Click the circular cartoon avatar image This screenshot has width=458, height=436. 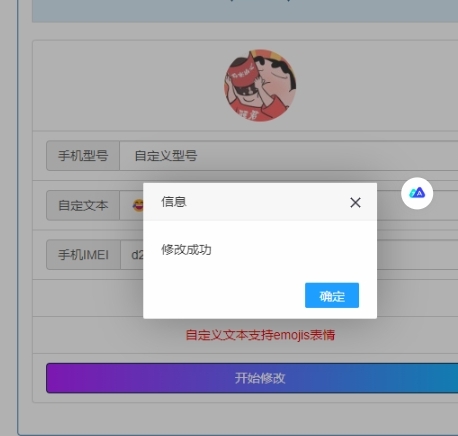tap(260, 86)
